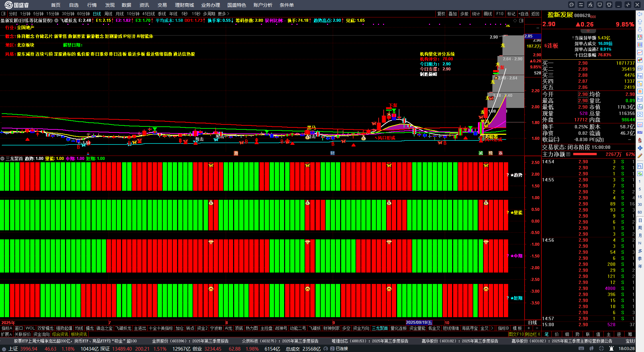This screenshot has width=644, height=352.
Task: Select the 飞碟妖龙 indicator tab
Action: pyautogui.click(x=123, y=328)
